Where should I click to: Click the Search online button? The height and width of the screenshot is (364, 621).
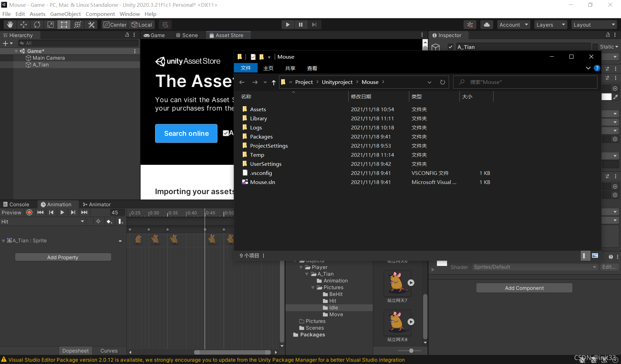click(186, 133)
